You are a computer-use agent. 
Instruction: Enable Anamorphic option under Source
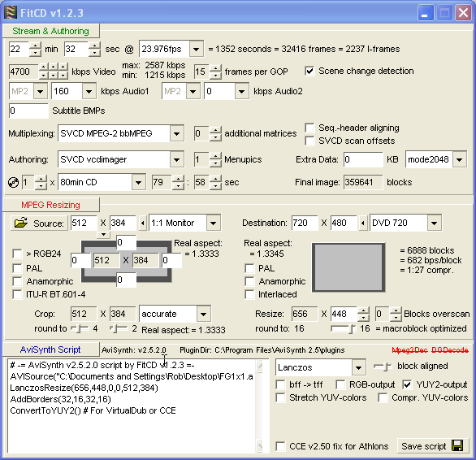coord(17,281)
